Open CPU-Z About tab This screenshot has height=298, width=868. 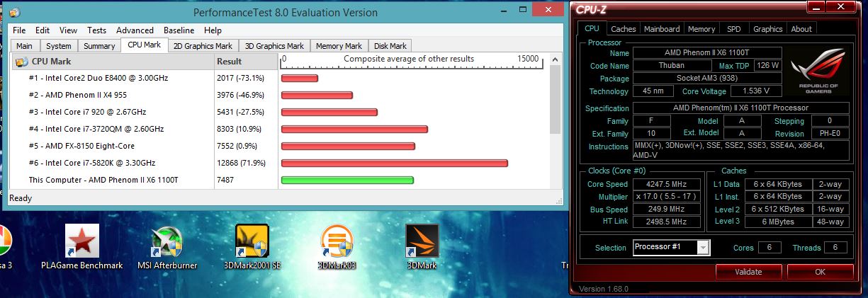(801, 29)
